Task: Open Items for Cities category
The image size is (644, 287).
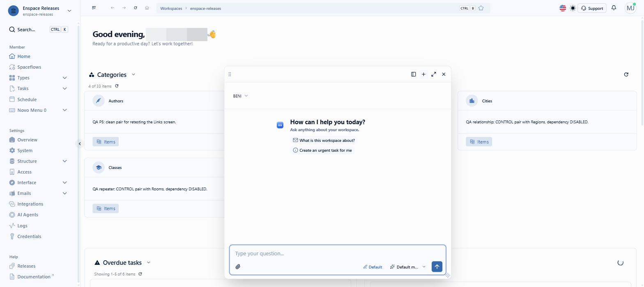Action: pos(479,142)
